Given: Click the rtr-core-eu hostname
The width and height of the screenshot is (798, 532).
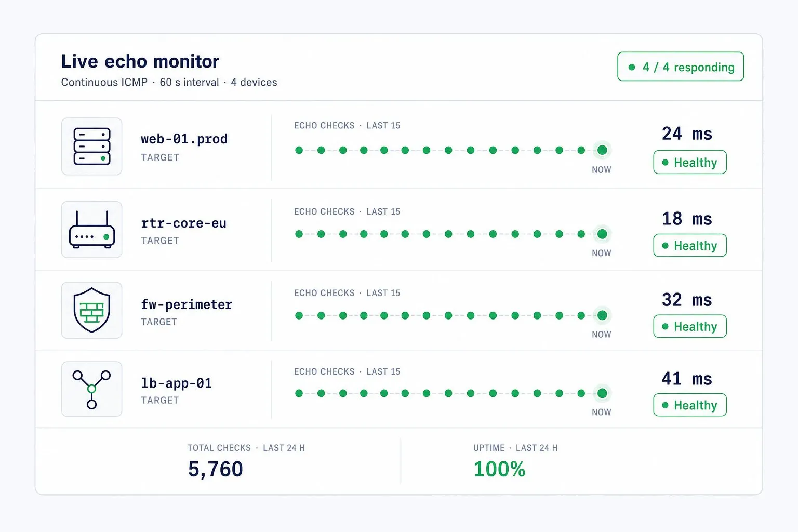Looking at the screenshot, I should (183, 223).
